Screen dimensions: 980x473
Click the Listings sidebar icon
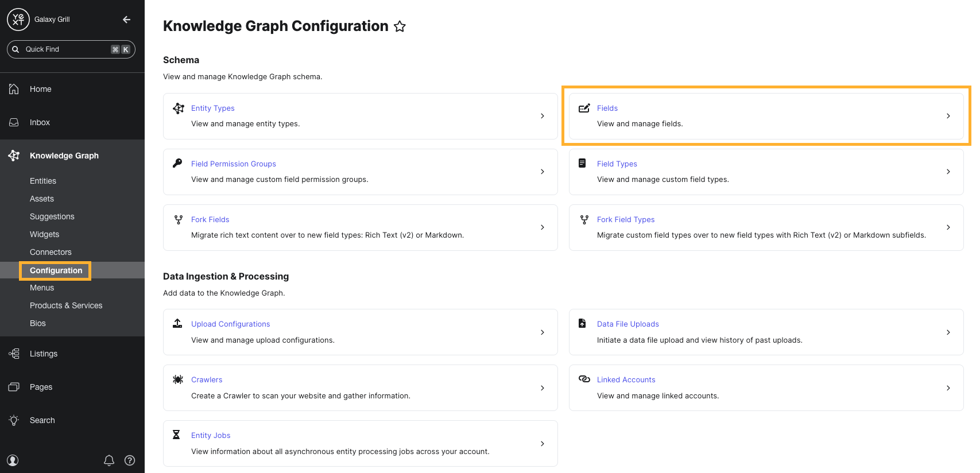click(14, 354)
